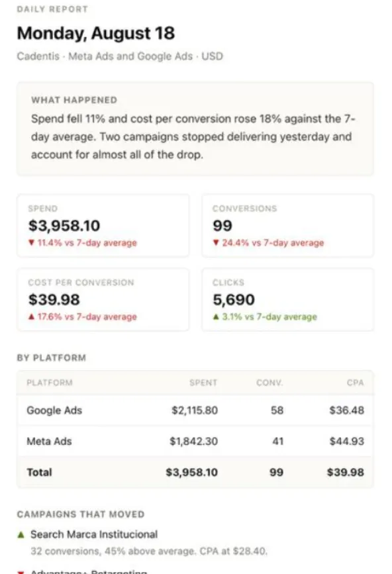Click the Monday, August 18 heading

[x=96, y=33]
